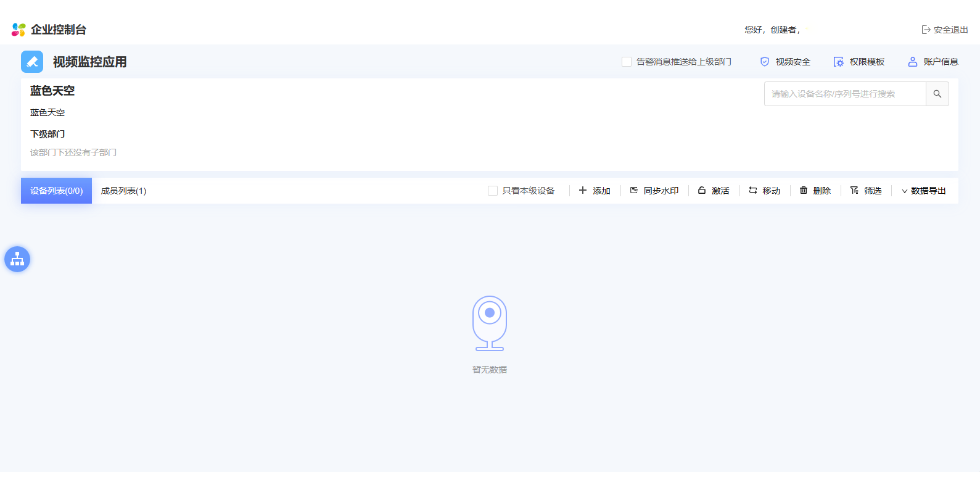The height and width of the screenshot is (490, 980).
Task: Expand the Data Export (数据导出) dropdown
Action: pyautogui.click(x=923, y=191)
